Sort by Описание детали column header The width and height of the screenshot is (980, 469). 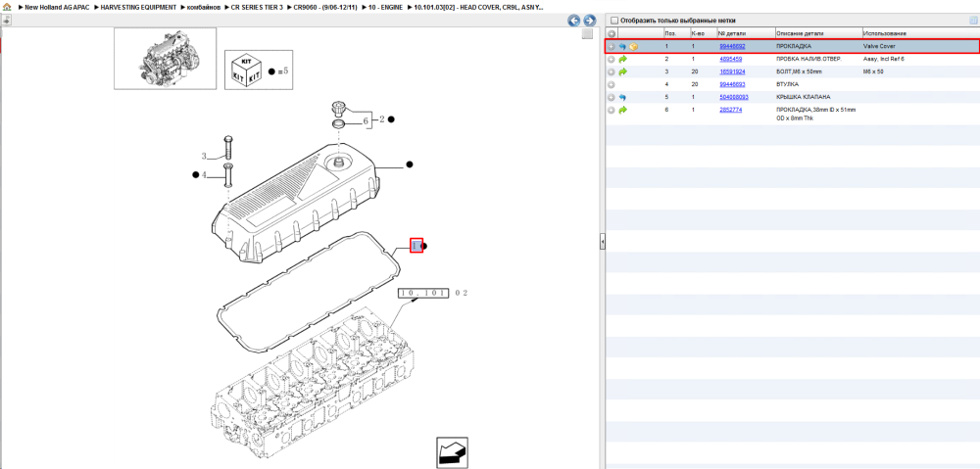click(800, 33)
